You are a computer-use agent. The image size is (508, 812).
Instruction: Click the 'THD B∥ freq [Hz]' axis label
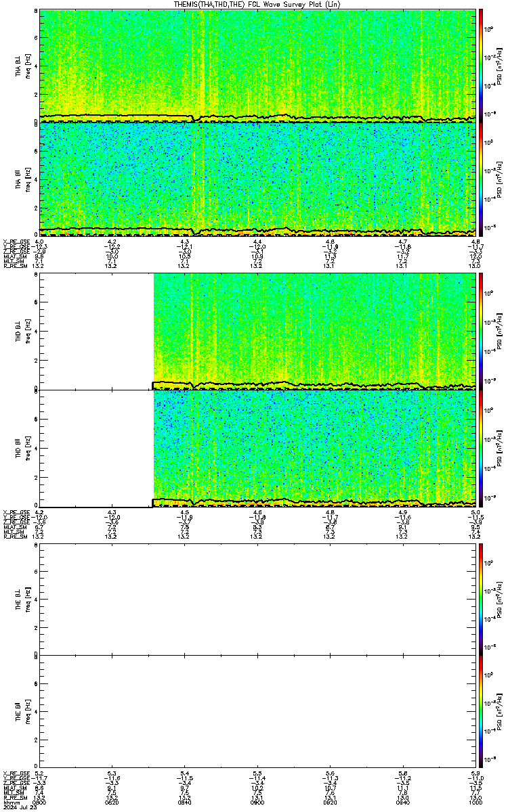[x=24, y=448]
